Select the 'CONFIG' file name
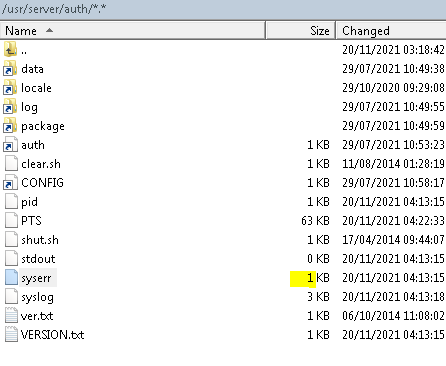446x366 pixels. point(42,183)
